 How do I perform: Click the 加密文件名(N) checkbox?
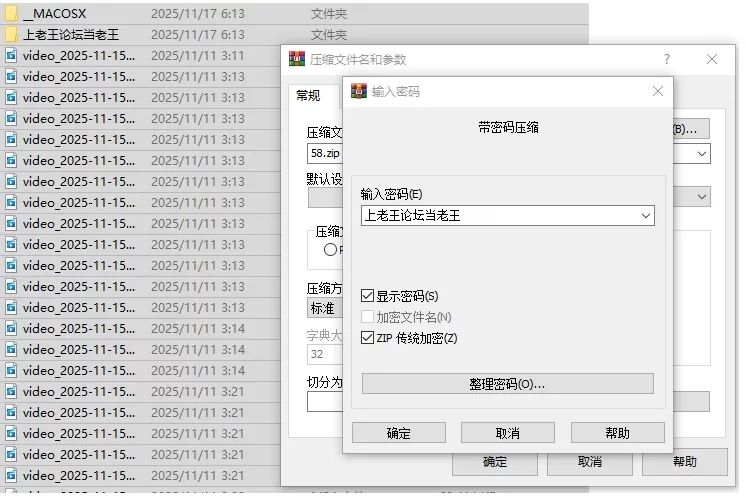(x=367, y=317)
